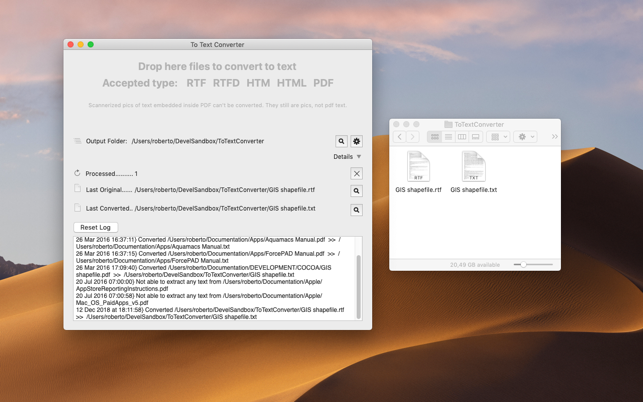This screenshot has width=643, height=402.
Task: Select the GIS shapefile.rtf file in Finder
Action: [418, 171]
